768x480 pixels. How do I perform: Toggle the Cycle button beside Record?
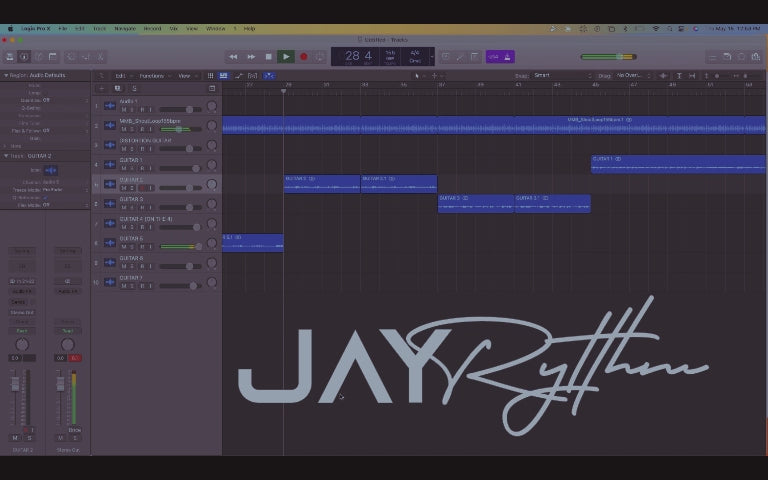click(319, 57)
